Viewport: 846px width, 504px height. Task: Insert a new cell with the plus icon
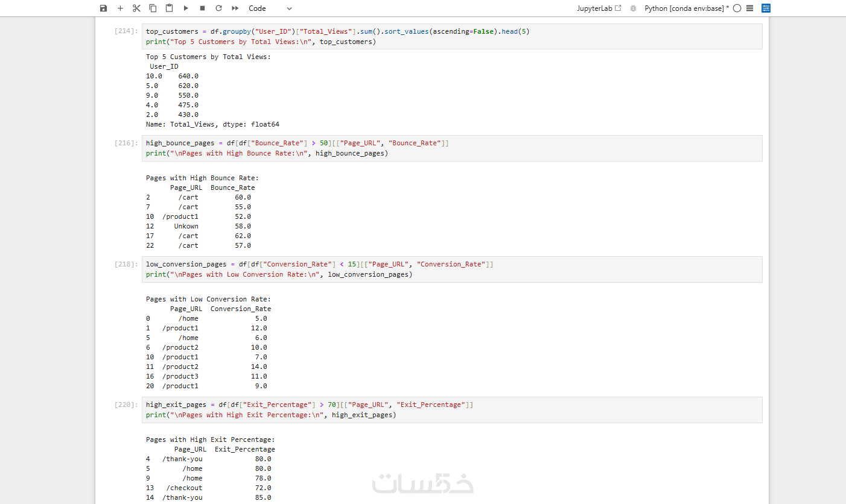[120, 8]
